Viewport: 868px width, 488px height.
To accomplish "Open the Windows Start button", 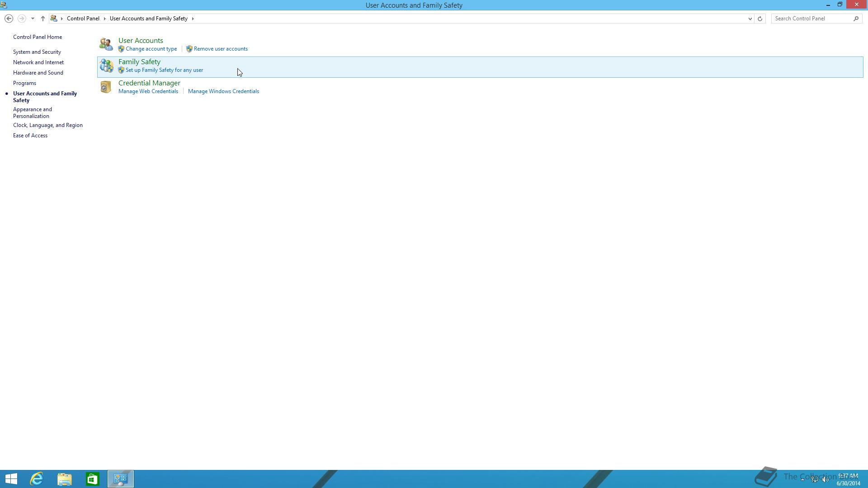I will coord(11,479).
